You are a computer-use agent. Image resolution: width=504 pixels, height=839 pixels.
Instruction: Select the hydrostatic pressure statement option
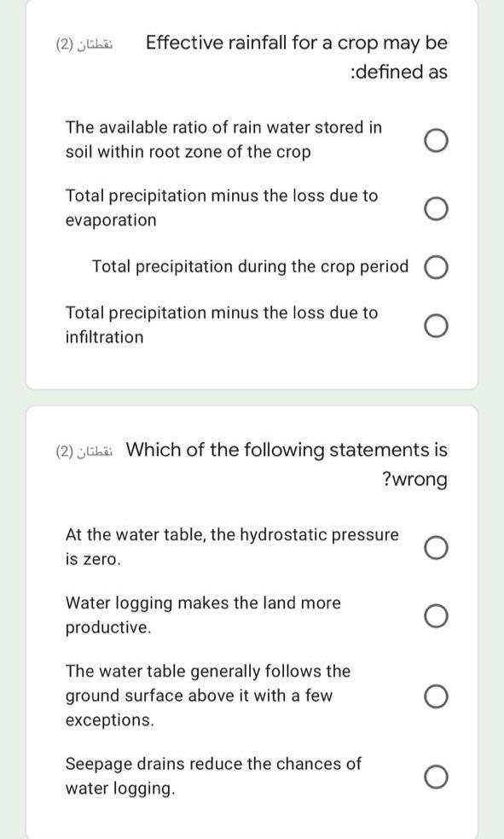click(x=436, y=546)
